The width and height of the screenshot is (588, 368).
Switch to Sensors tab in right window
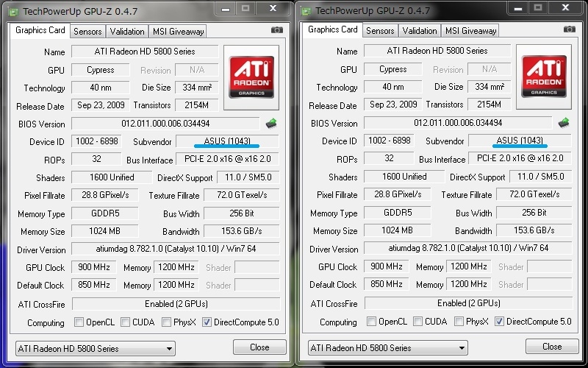tap(380, 31)
